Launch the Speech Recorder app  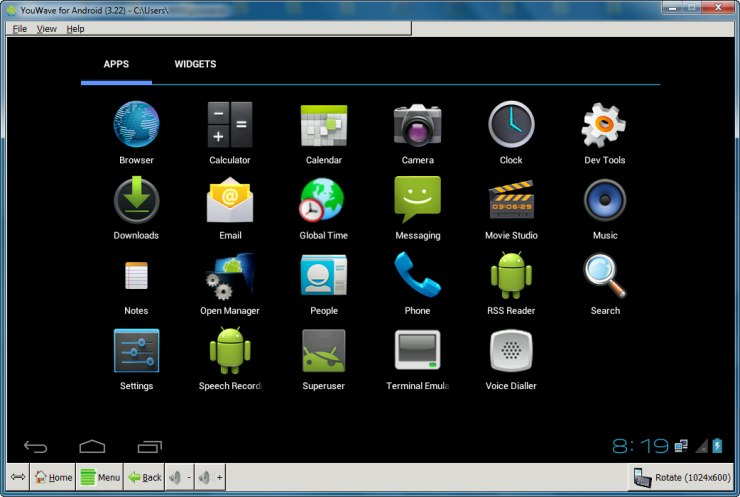[x=230, y=351]
